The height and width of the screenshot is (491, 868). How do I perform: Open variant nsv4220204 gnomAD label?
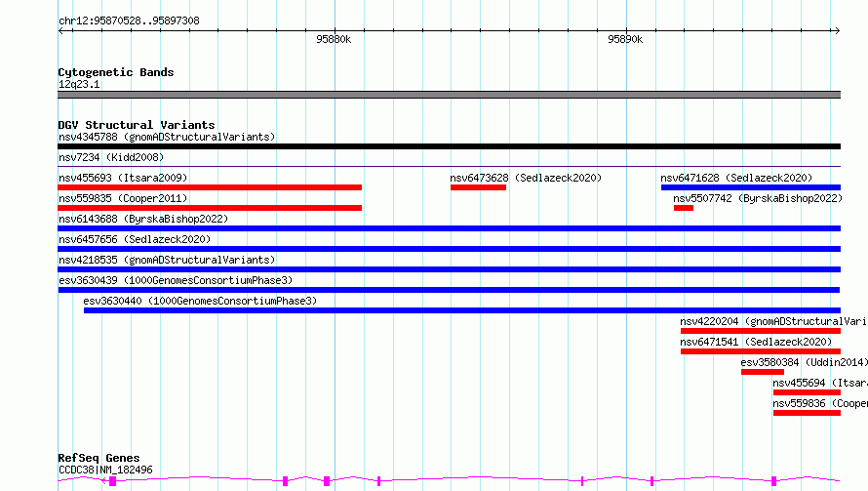pos(773,321)
